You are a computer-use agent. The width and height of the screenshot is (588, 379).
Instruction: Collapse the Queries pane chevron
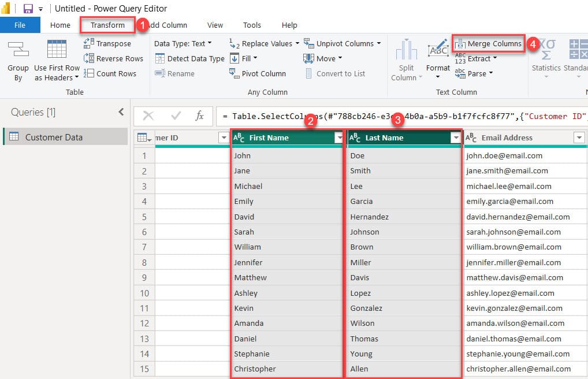[121, 112]
